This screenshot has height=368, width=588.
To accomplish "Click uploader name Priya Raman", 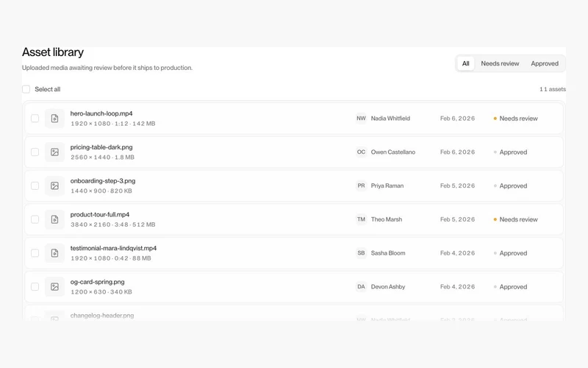I will [387, 185].
